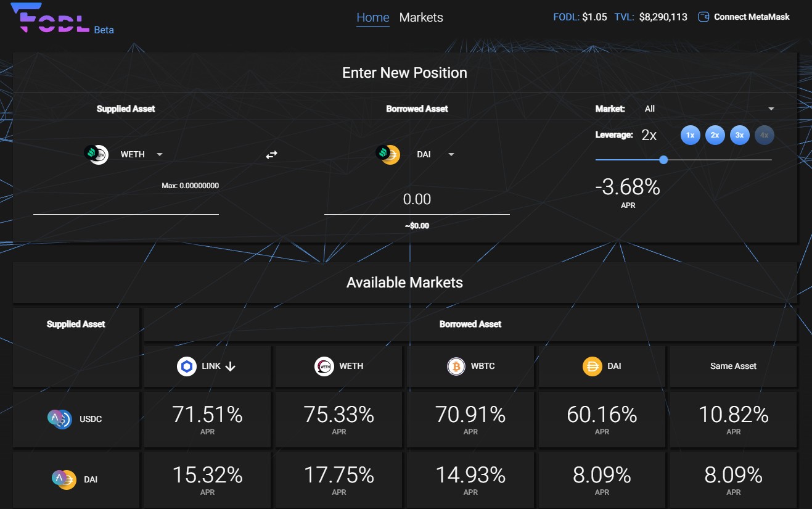Image resolution: width=812 pixels, height=509 pixels.
Task: Click the leverage slider handle
Action: tap(663, 160)
